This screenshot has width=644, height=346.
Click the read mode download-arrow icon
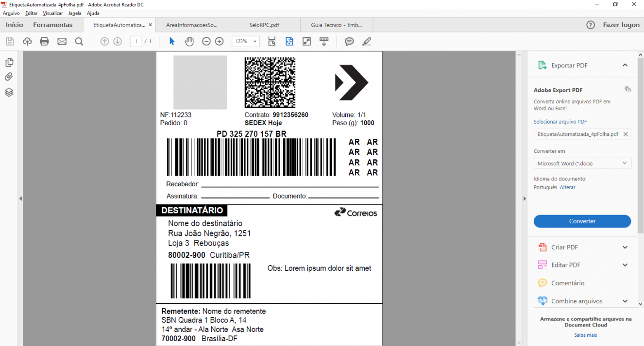tap(324, 42)
